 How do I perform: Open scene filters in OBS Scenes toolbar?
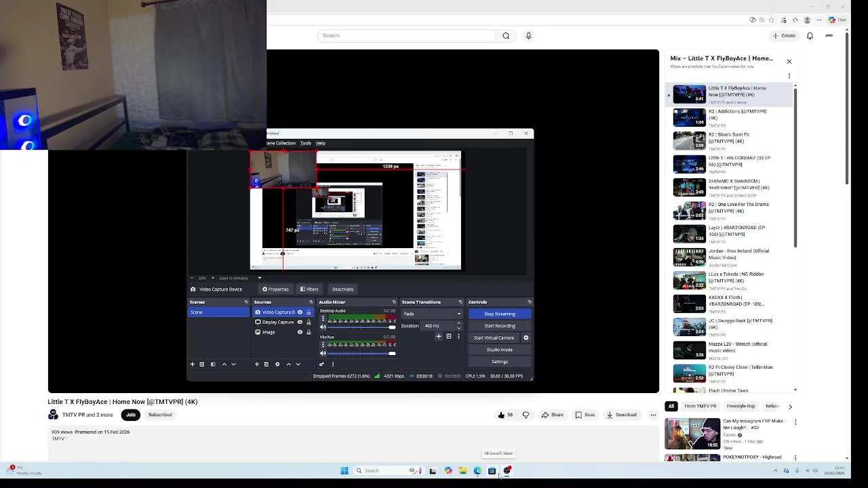(x=213, y=365)
